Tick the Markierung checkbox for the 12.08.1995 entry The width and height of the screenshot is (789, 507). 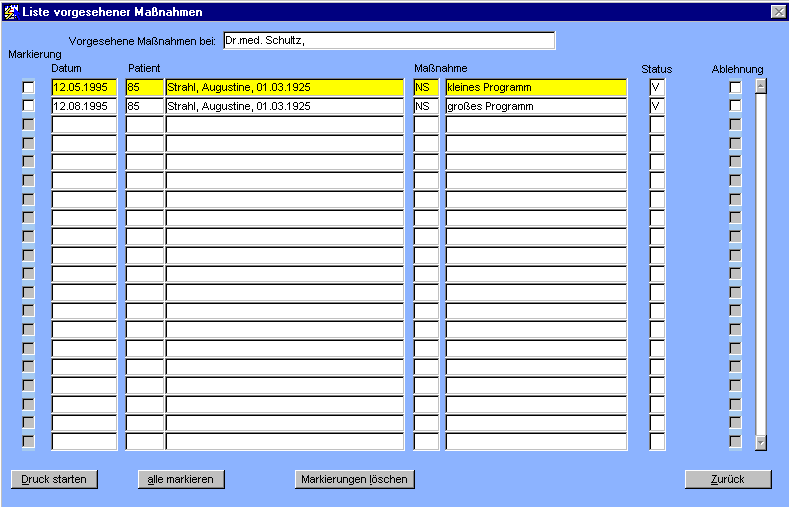point(28,106)
